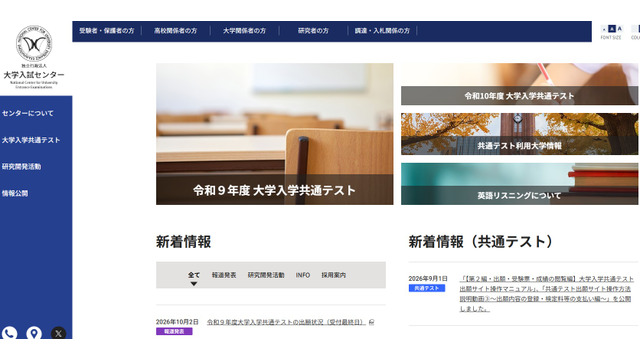Click the 2026年9月1日 date text
Image resolution: width=640 pixels, height=360 pixels.
(x=428, y=278)
